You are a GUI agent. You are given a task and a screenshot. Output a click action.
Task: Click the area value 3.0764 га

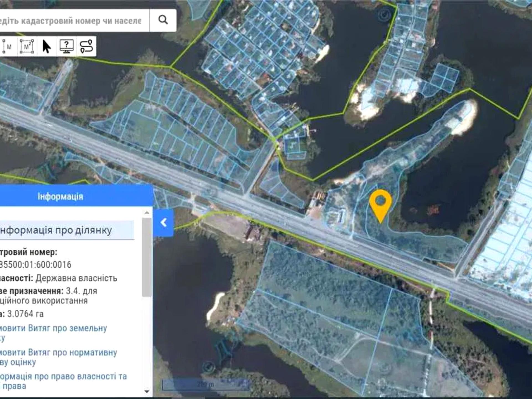coord(25,314)
